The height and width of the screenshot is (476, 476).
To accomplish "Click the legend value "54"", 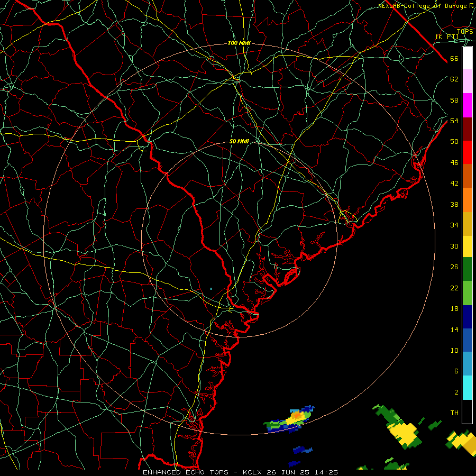I will pyautogui.click(x=454, y=121).
